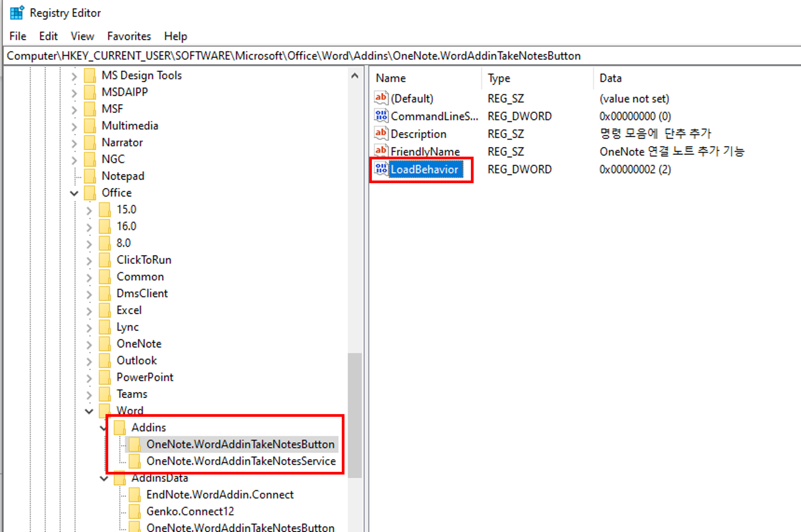Expand the 8.0 key
Viewport: 801px width, 532px height.
(89, 244)
